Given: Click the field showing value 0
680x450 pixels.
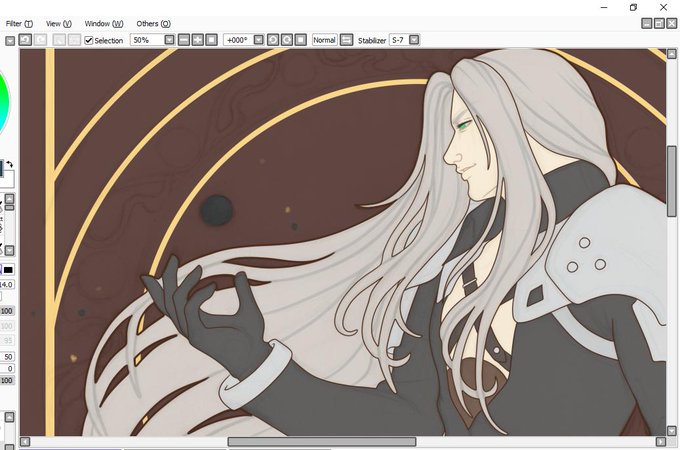Looking at the screenshot, I should 7,369.
